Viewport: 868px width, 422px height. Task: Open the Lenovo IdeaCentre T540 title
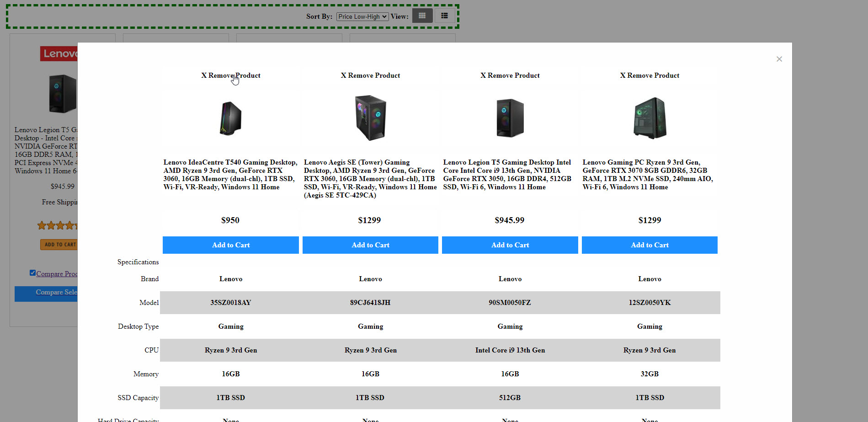tap(230, 175)
